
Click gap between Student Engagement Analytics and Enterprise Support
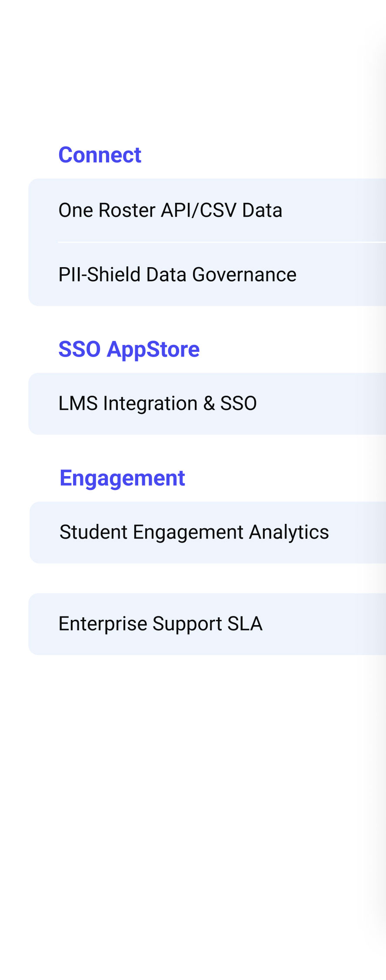191,578
